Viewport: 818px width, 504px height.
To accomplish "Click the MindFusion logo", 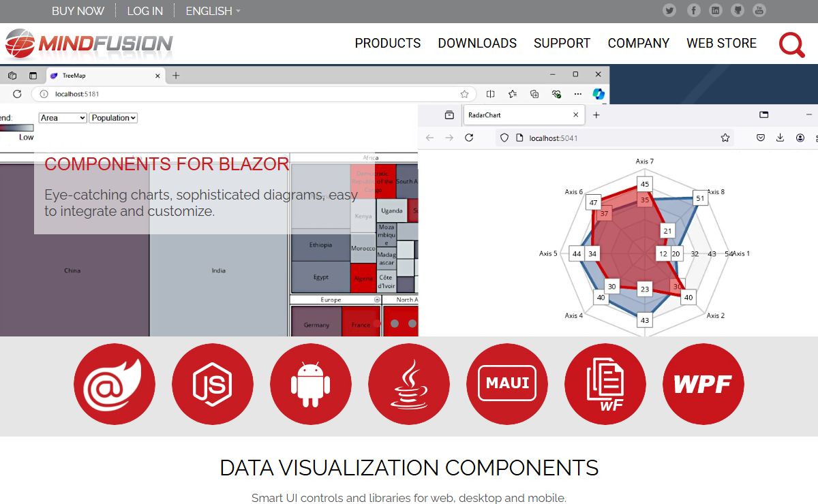I will tap(89, 44).
